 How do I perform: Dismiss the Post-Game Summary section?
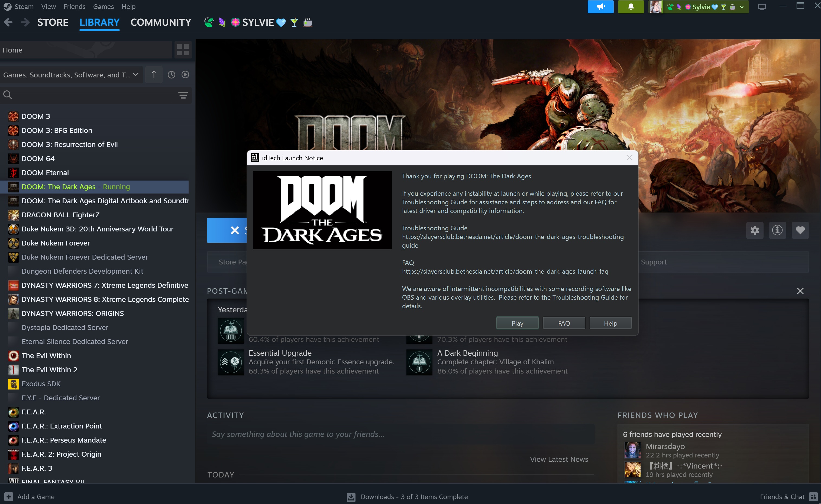(x=800, y=291)
